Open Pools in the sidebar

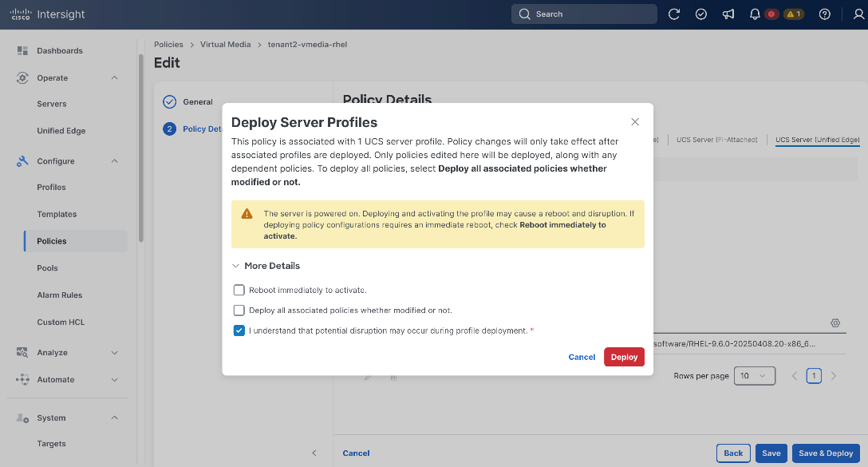(47, 268)
